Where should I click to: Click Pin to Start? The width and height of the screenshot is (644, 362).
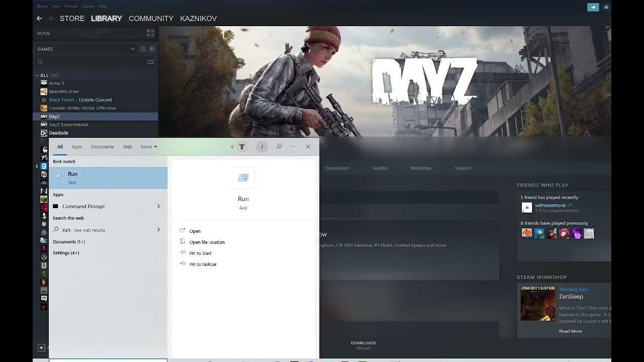(x=200, y=253)
